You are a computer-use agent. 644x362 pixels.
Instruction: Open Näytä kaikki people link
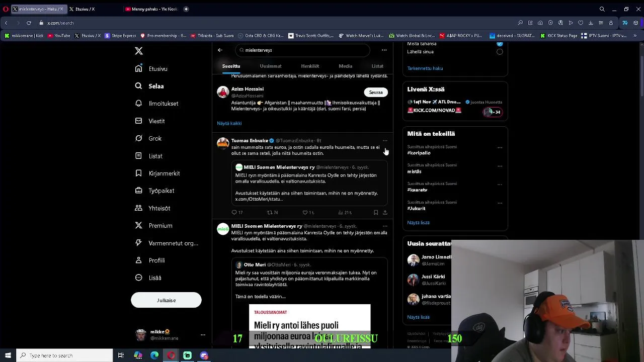pos(229,123)
